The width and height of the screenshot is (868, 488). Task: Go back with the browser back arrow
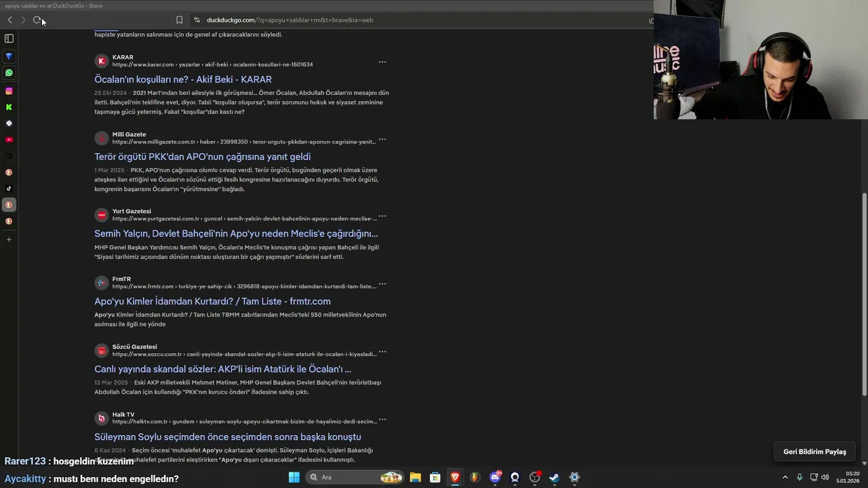[9, 20]
